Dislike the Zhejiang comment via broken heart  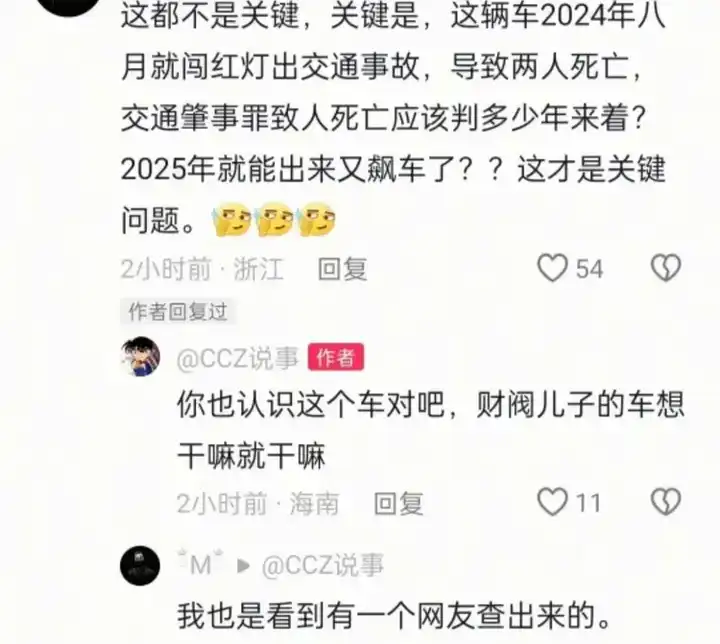tap(666, 268)
